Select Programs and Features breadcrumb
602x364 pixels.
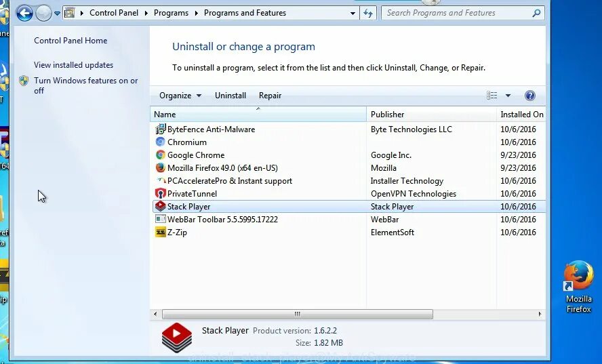245,13
